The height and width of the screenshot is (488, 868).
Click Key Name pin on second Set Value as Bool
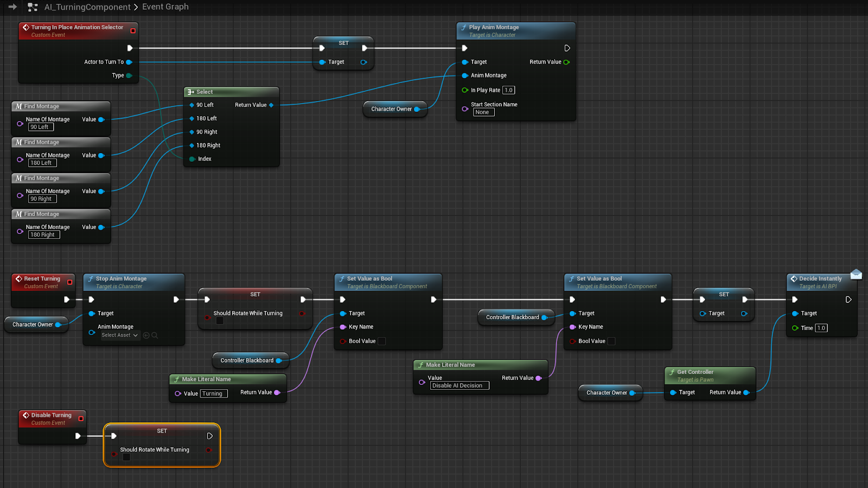[x=572, y=327]
